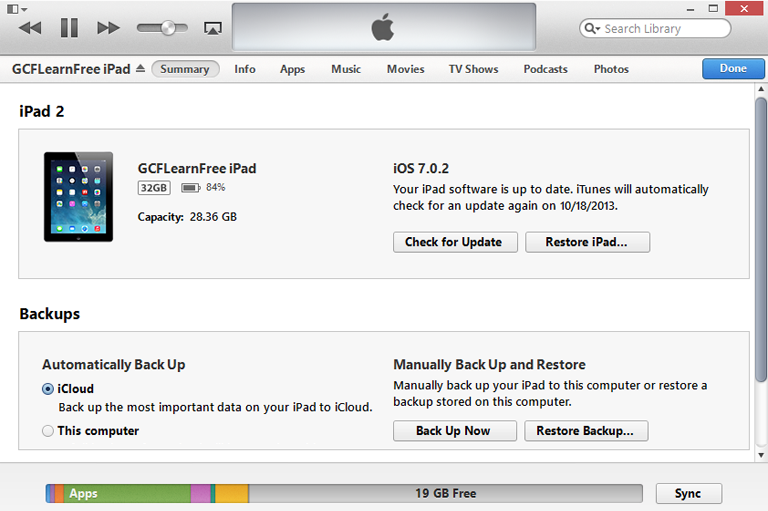This screenshot has height=511, width=768.
Task: Open the AirPlay output icon
Action: (x=213, y=28)
